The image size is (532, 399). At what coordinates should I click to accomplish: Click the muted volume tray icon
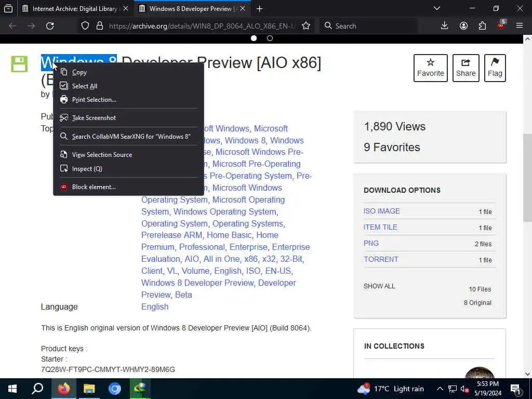[x=464, y=389]
